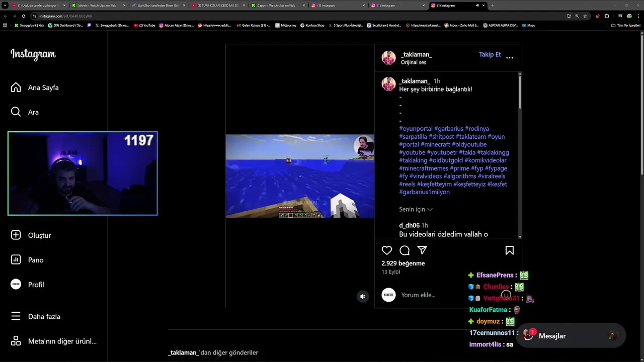The height and width of the screenshot is (362, 644).
Task: Open Chrome's three-dot menu
Action: pos(638,16)
